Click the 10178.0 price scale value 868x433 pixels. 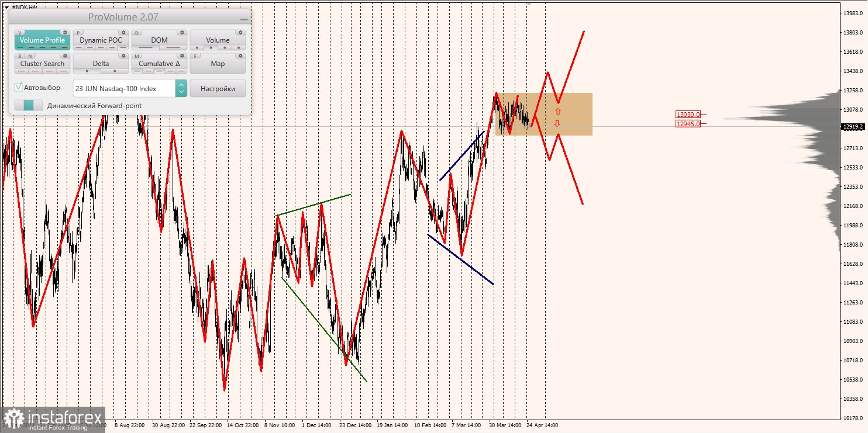pos(855,418)
